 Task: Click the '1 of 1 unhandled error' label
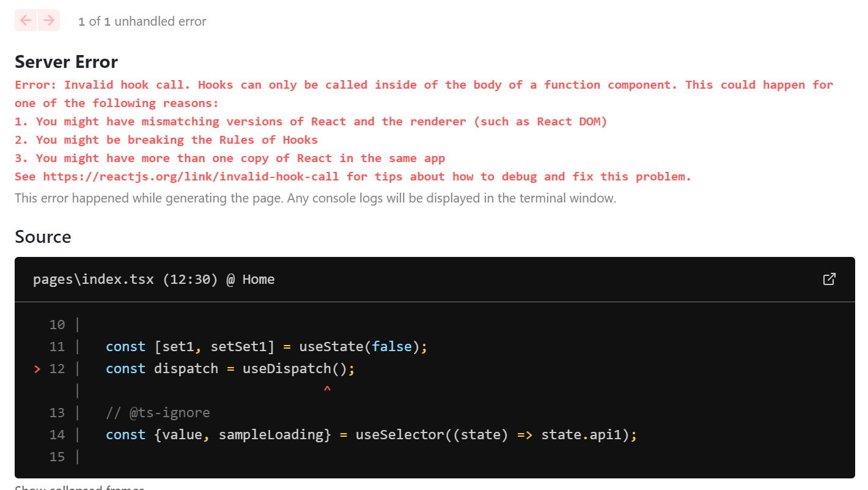(142, 21)
